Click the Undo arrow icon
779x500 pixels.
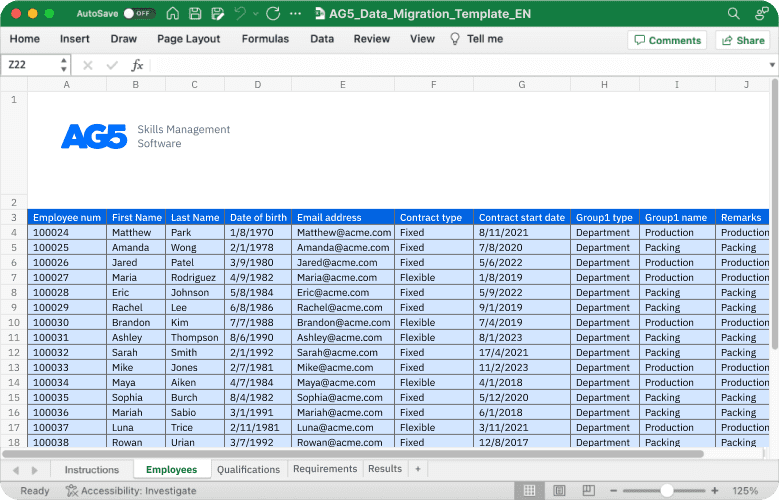tap(240, 13)
